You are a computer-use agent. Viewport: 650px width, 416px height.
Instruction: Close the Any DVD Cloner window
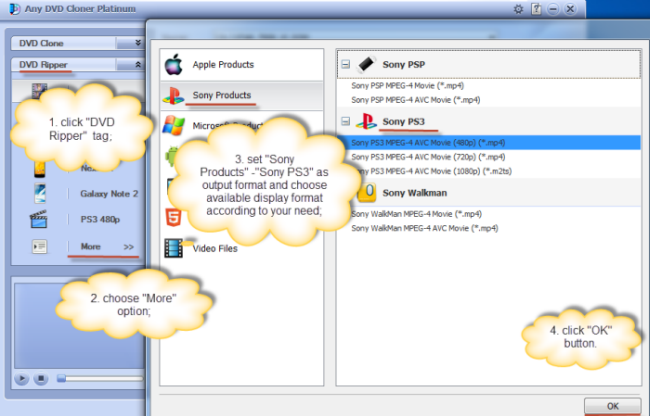(570, 9)
